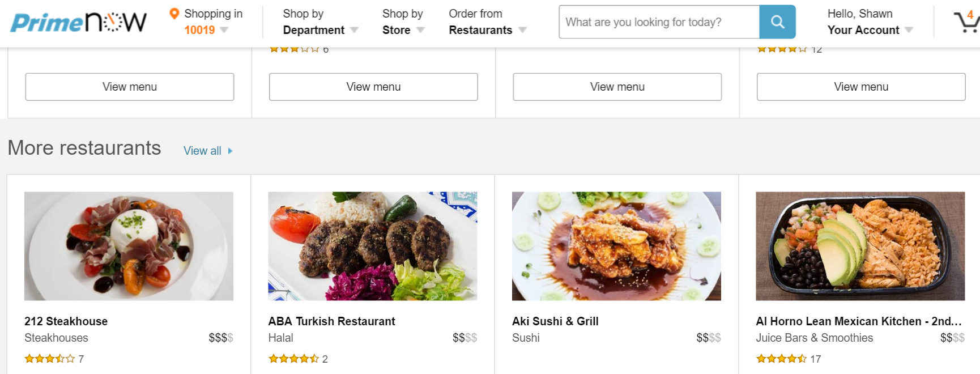The width and height of the screenshot is (980, 374).
Task: Expand the 10019 zip code dropdown
Action: [x=206, y=29]
